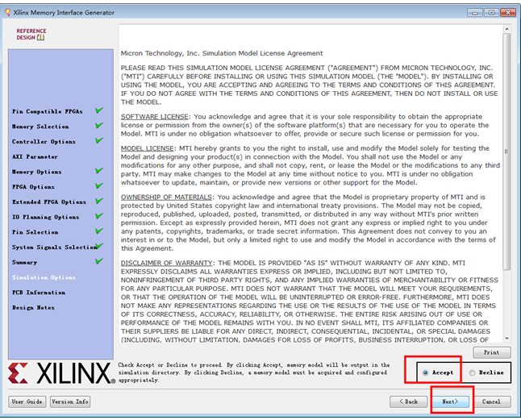The image size is (521, 420).
Task: Go to PCB Information step
Action: click(39, 293)
